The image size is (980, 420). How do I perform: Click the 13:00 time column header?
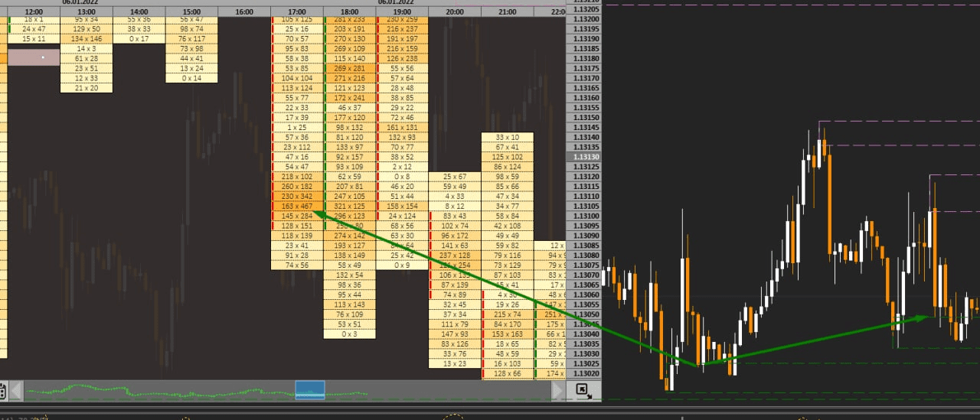pyautogui.click(x=87, y=12)
